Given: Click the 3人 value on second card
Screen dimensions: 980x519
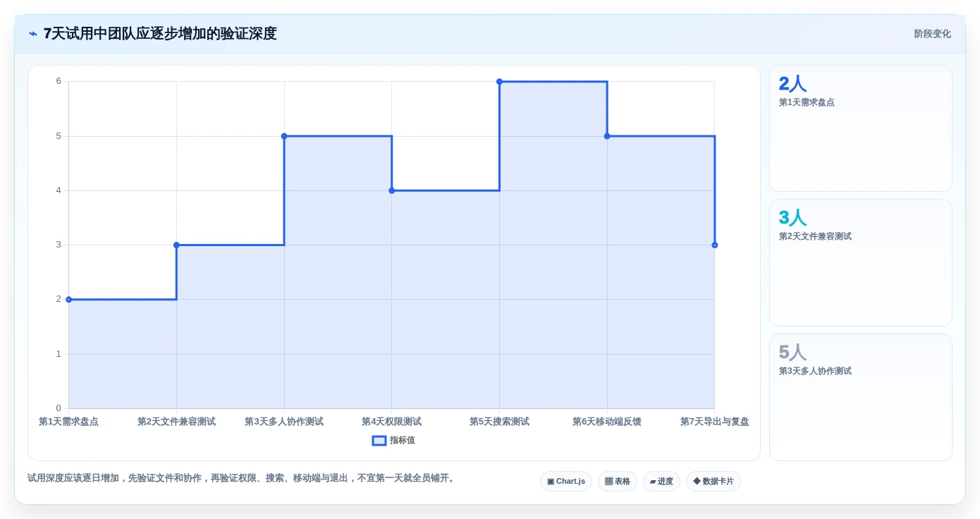Looking at the screenshot, I should click(792, 218).
